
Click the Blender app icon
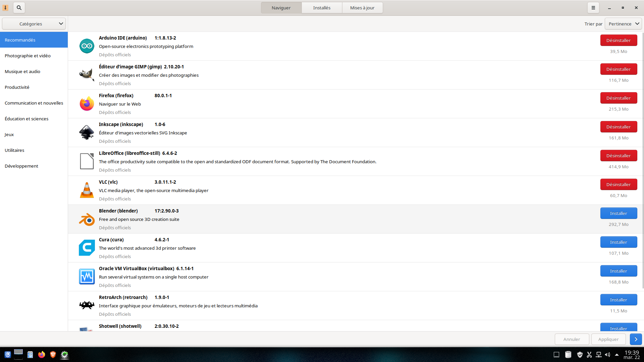[x=87, y=219]
